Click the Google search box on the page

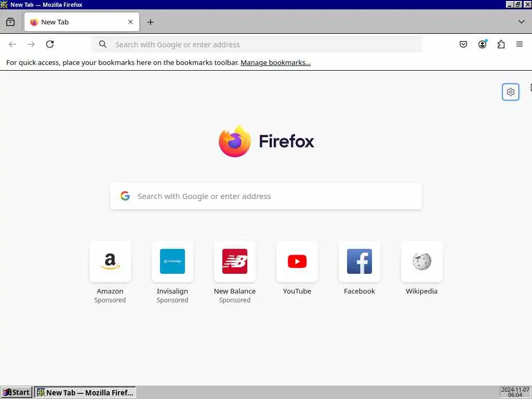click(266, 196)
